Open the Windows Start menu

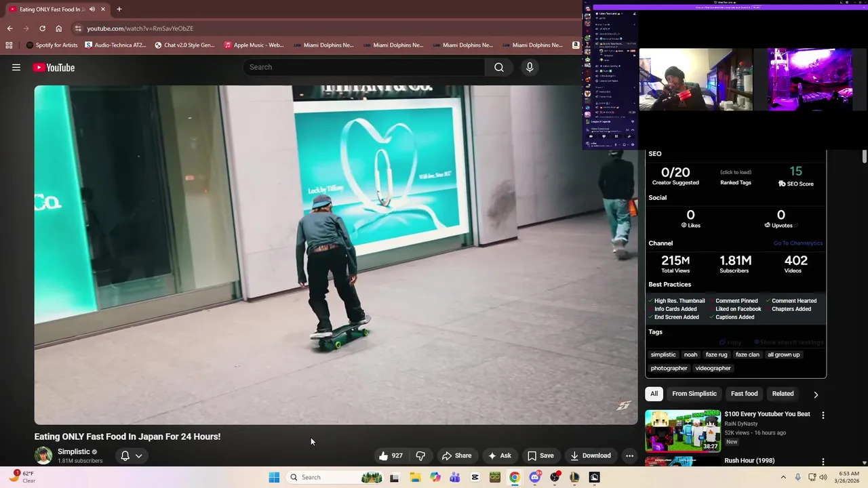274,477
